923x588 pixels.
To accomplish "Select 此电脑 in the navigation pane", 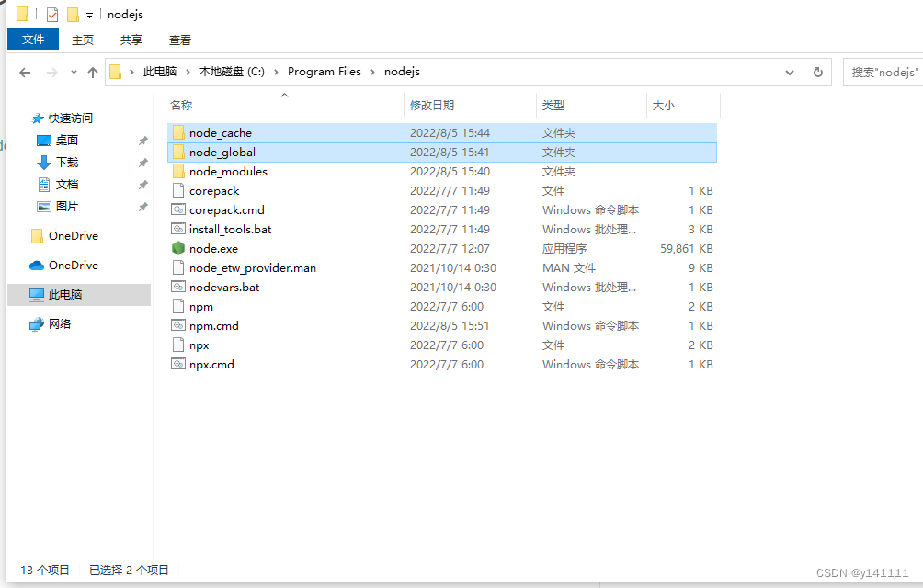I will tap(79, 295).
